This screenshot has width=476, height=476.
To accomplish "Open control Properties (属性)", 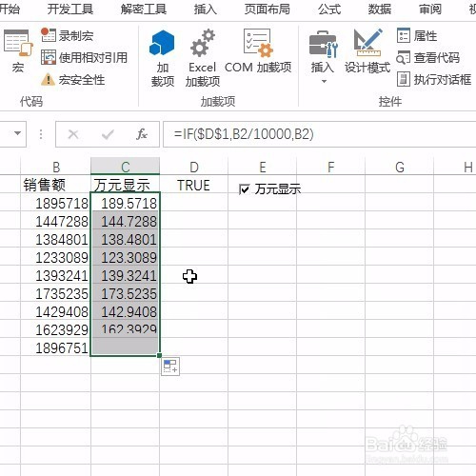I will [417, 35].
